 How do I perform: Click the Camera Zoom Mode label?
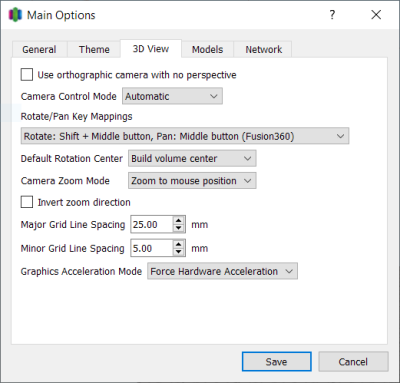click(x=65, y=181)
